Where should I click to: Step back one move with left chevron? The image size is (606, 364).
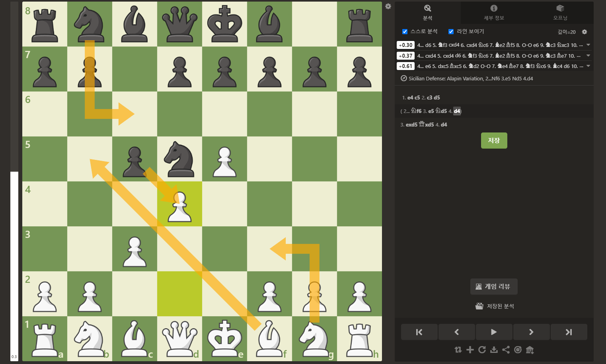point(456,332)
